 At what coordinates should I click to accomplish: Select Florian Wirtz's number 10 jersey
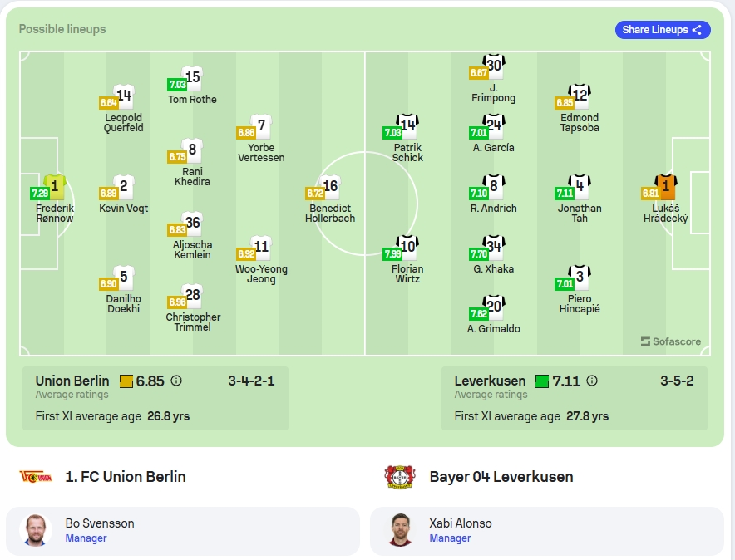(407, 247)
